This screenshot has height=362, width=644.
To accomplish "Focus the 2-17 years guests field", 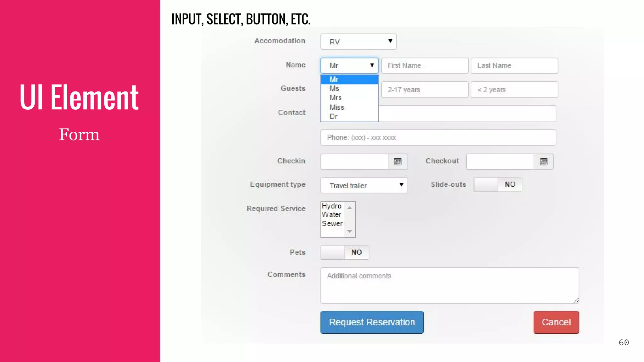I will point(425,90).
